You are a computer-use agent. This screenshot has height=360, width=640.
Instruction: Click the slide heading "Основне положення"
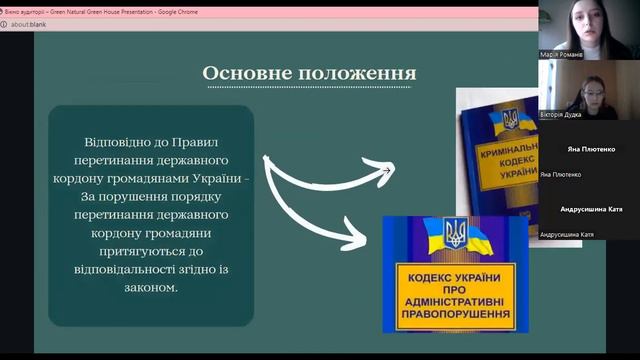(x=309, y=73)
